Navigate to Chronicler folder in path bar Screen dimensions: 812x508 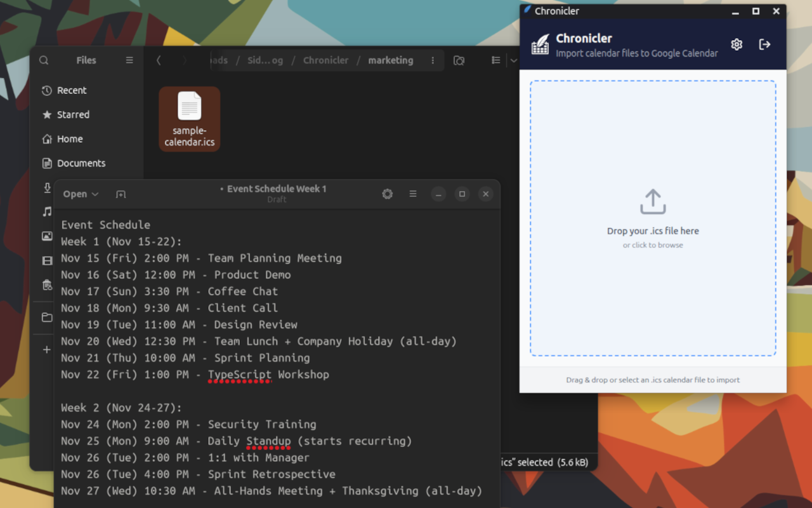325,60
